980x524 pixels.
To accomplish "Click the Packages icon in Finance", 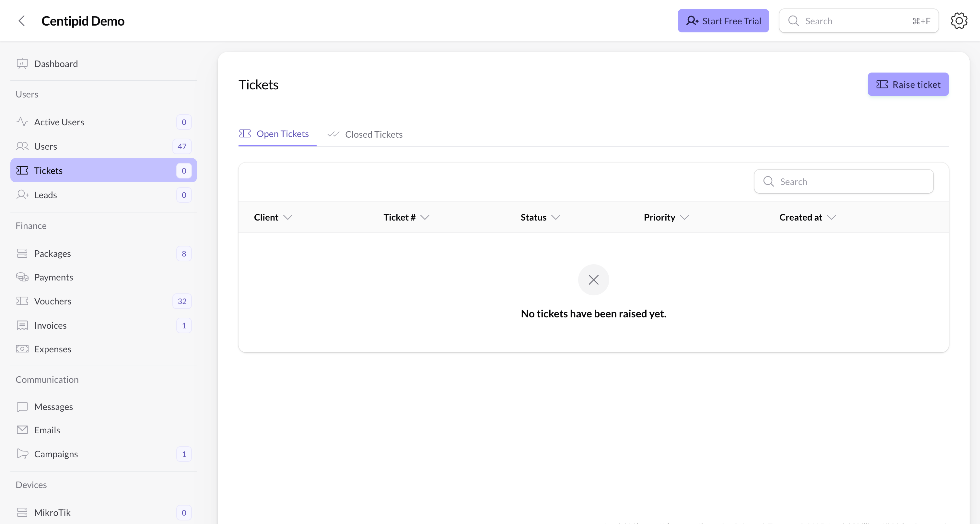I will 22,253.
